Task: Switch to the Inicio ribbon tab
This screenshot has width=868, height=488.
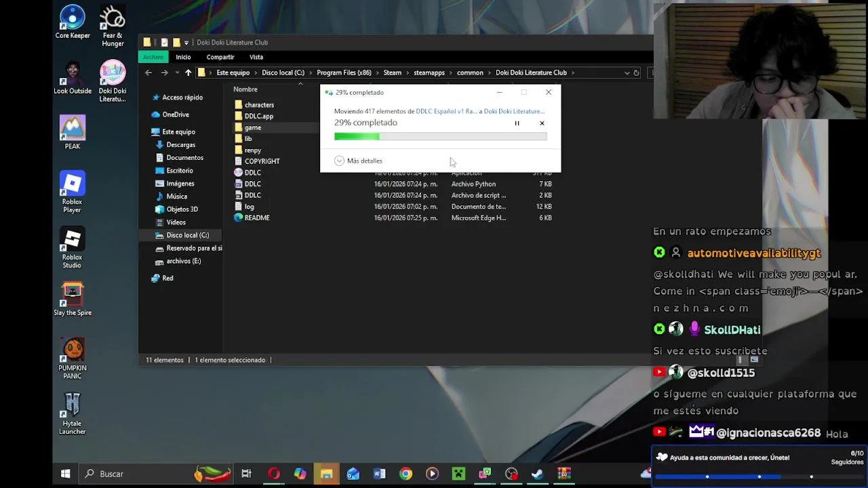Action: [183, 57]
